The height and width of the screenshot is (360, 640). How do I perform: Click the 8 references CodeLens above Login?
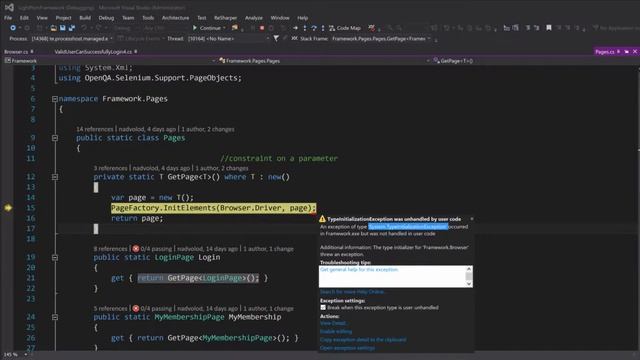coord(110,249)
